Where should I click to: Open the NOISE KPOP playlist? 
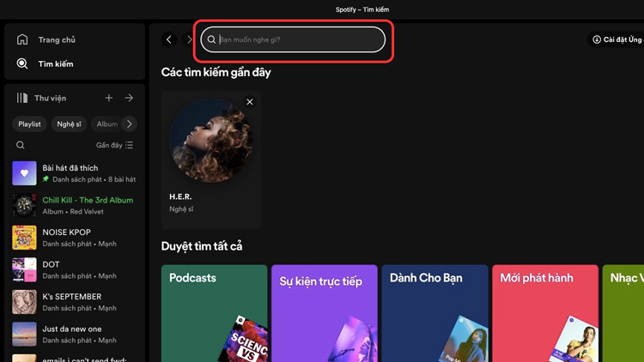point(75,238)
